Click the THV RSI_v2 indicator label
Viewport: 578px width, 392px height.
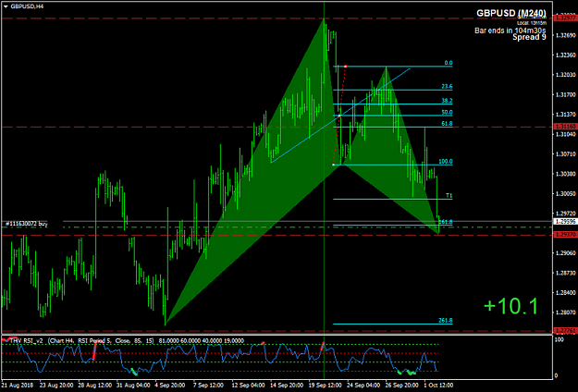click(27, 341)
